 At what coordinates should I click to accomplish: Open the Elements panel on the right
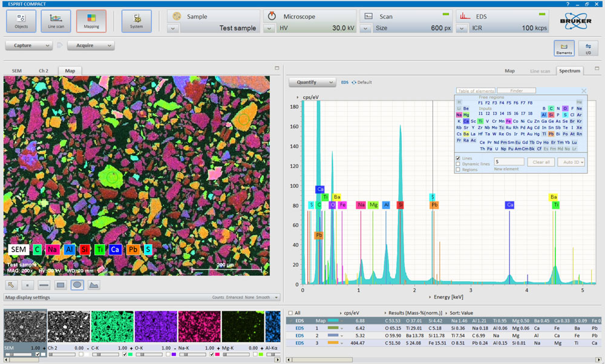(565, 48)
